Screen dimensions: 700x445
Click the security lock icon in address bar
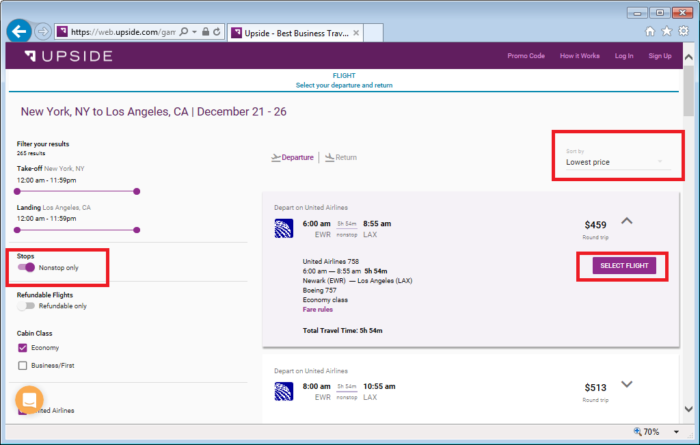click(205, 32)
